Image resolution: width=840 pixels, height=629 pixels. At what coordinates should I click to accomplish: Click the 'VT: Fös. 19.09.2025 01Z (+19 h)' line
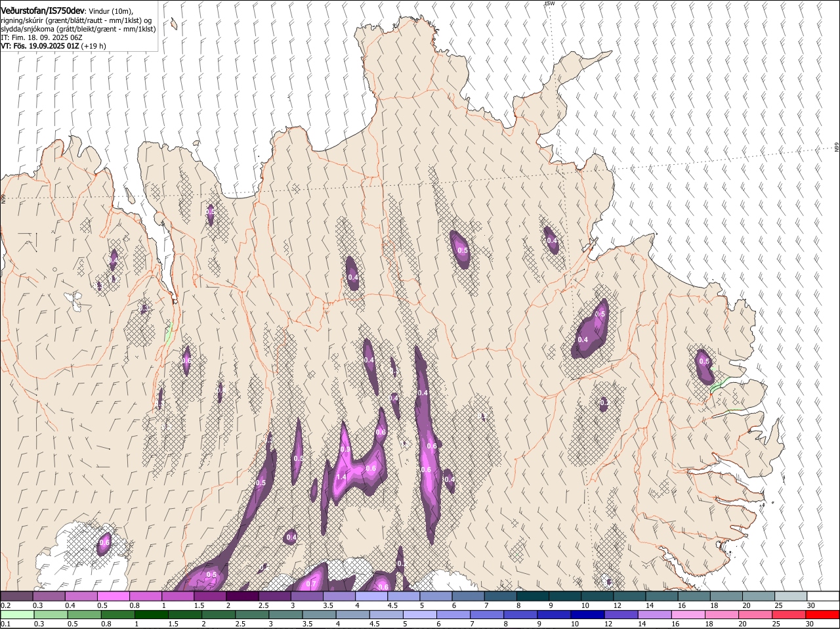click(53, 46)
